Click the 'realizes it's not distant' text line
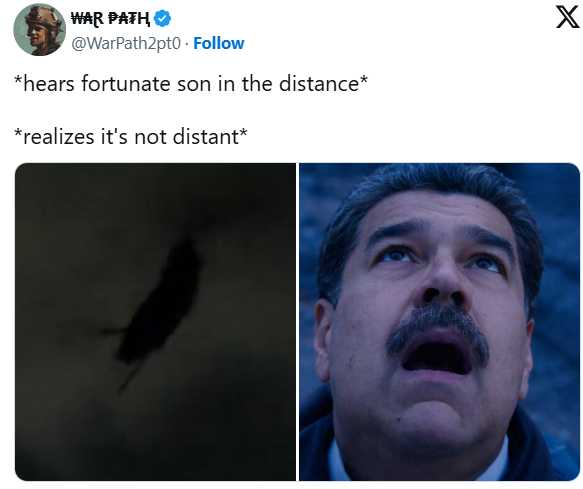The image size is (583, 489). (x=131, y=136)
